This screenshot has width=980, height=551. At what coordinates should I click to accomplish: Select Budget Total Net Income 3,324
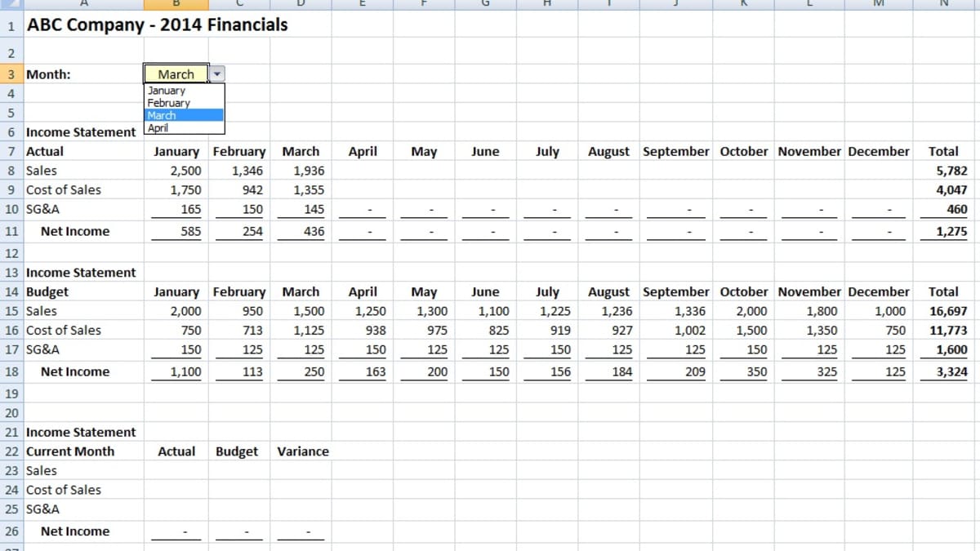coord(950,372)
